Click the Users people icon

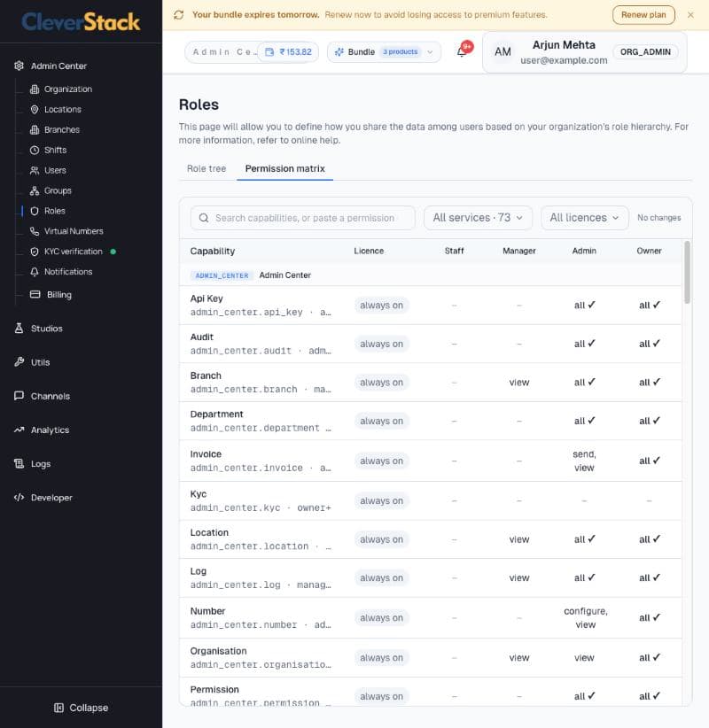coord(35,170)
